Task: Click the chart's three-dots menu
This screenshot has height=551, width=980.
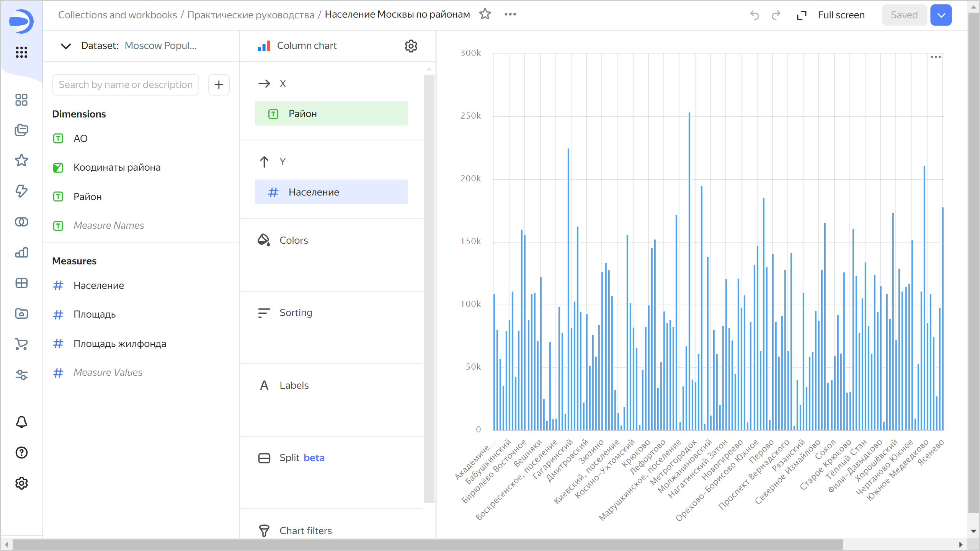Action: (x=936, y=57)
